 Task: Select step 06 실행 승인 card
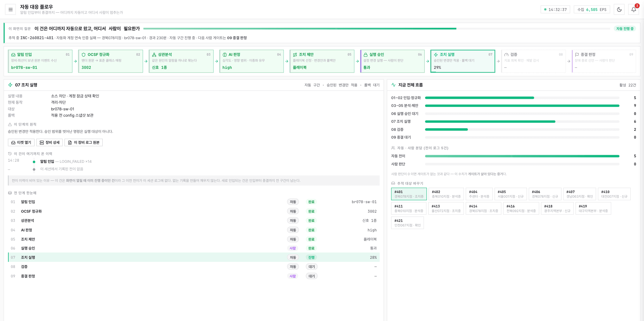pyautogui.click(x=392, y=61)
